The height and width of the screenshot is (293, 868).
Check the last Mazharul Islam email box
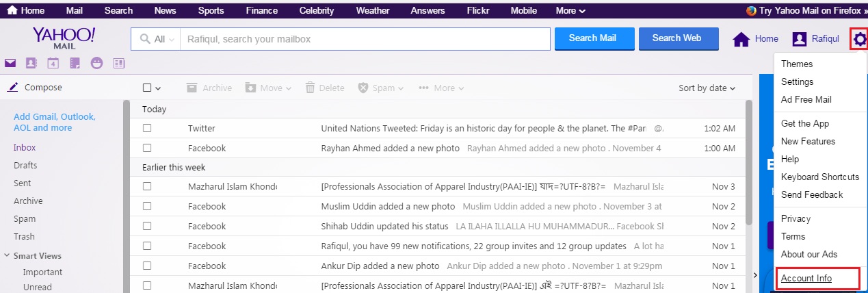(x=147, y=285)
